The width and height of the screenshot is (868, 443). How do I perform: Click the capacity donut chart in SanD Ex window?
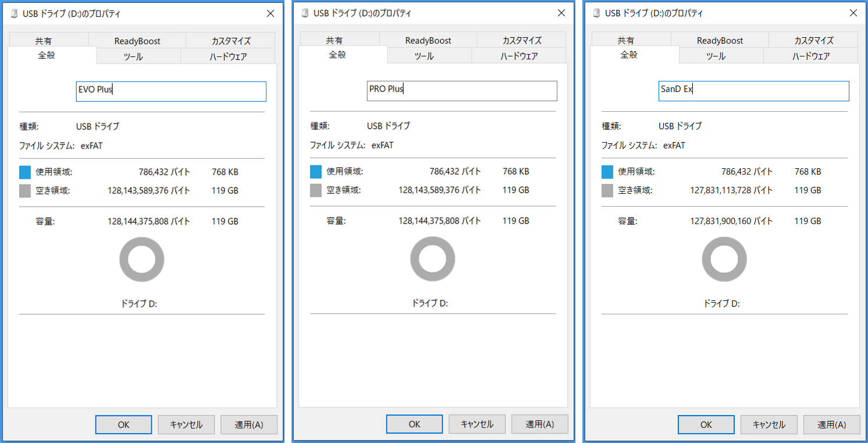click(x=724, y=259)
